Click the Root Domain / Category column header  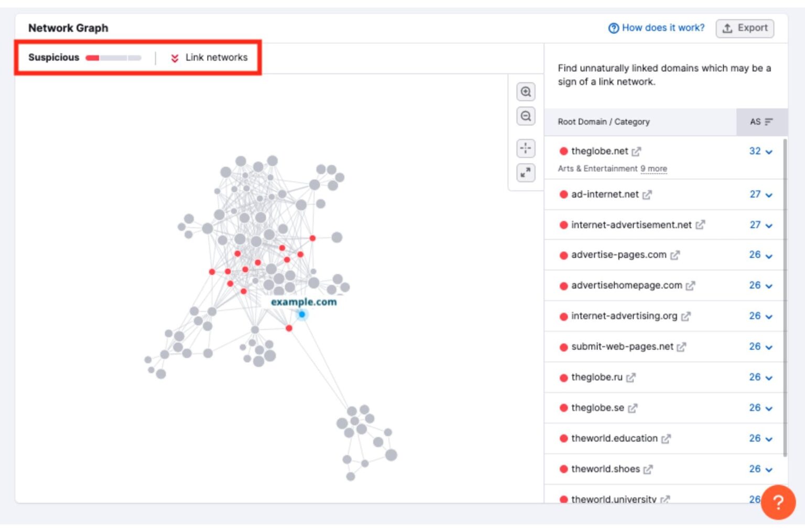[603, 121]
